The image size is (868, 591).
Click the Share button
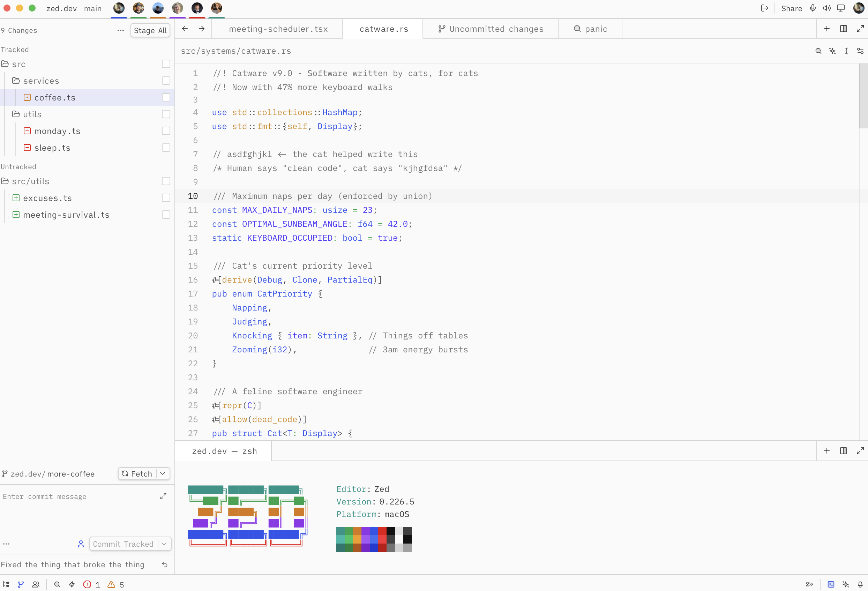792,8
